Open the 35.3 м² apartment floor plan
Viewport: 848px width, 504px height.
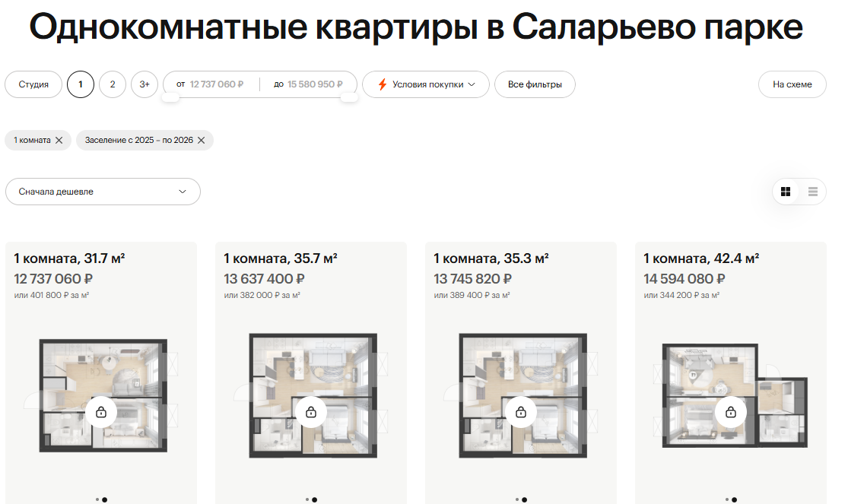(522, 396)
